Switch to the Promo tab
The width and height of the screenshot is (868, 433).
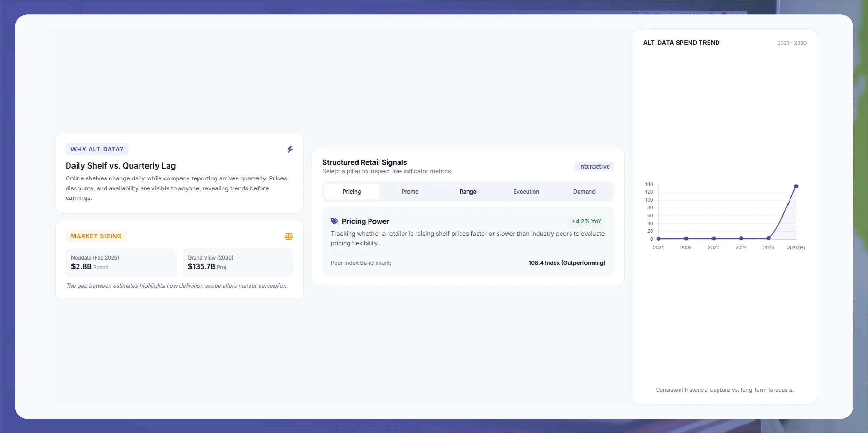click(410, 192)
